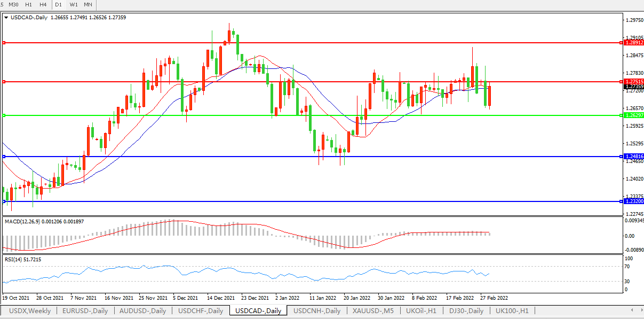Screen dimensions: 644x319
Task: Click the 1.28912 red price label
Action: tap(633, 42)
